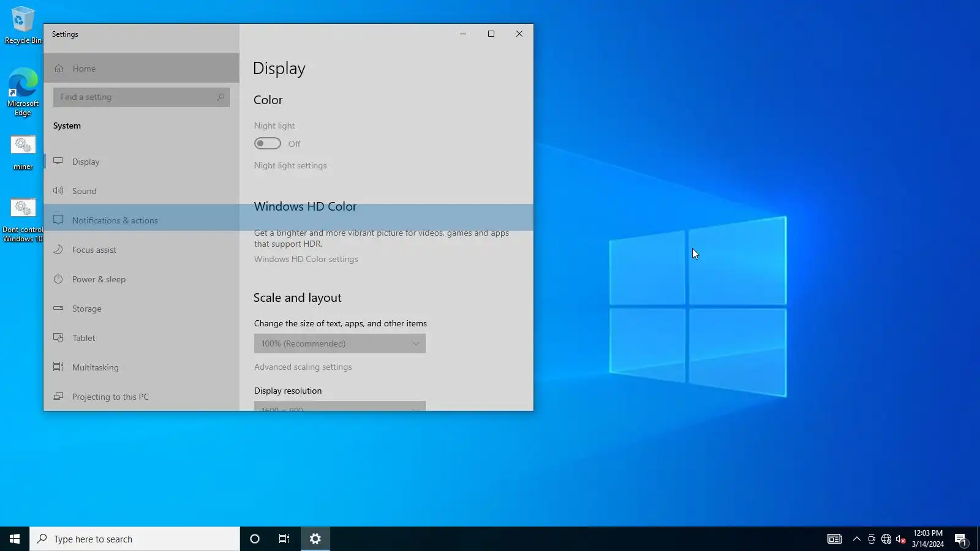Click the Find a setting search field
Image resolution: width=980 pixels, height=551 pixels.
141,97
